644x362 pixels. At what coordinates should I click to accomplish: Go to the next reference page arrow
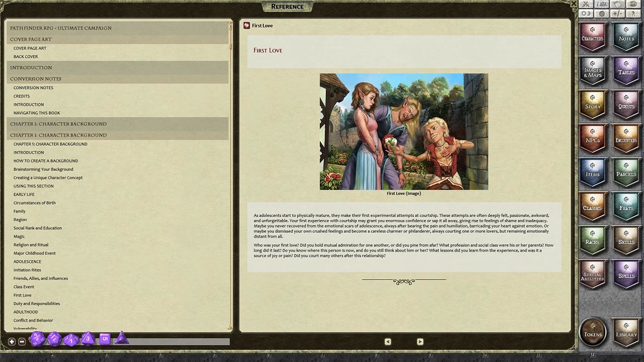point(420,342)
